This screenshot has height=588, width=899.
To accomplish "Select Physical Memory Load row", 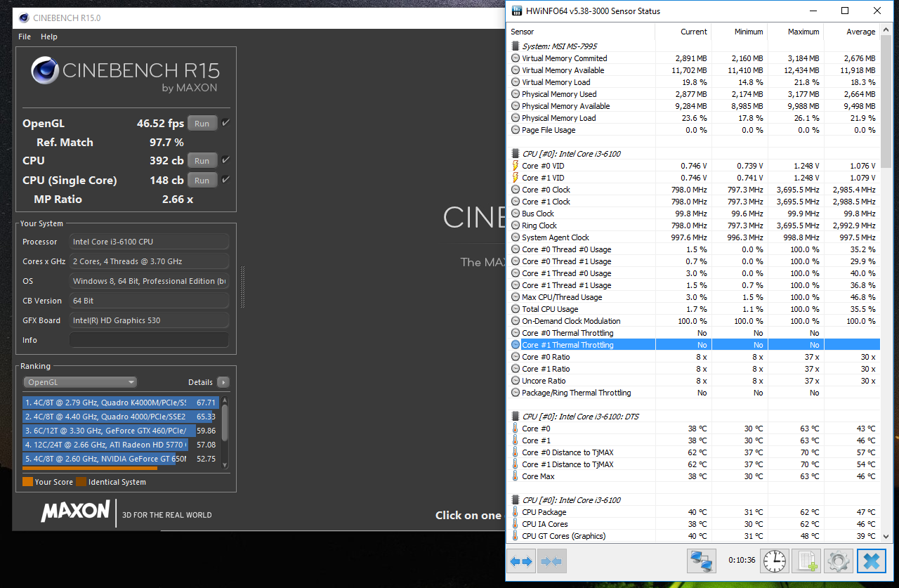I will coord(693,118).
